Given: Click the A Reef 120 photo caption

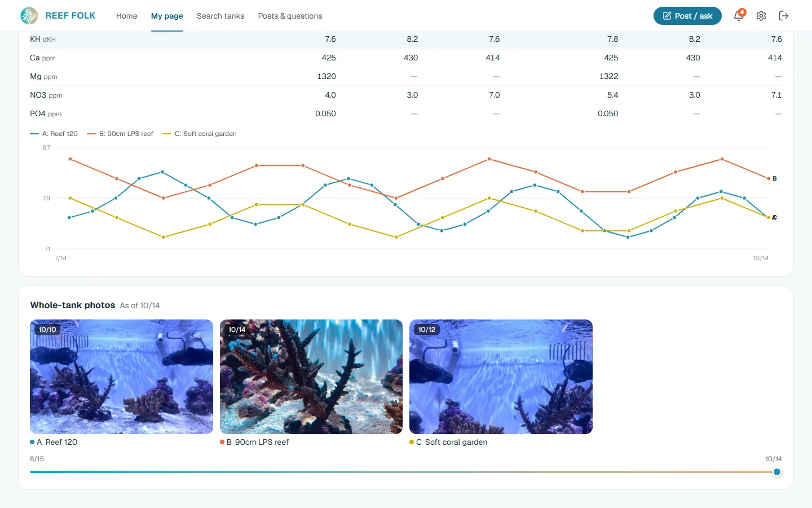Looking at the screenshot, I should pyautogui.click(x=54, y=442).
